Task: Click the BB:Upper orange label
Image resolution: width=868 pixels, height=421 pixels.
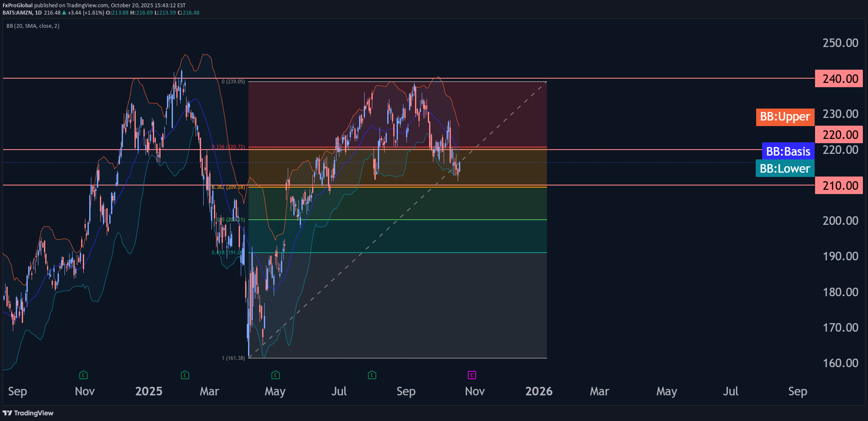Action: 785,117
